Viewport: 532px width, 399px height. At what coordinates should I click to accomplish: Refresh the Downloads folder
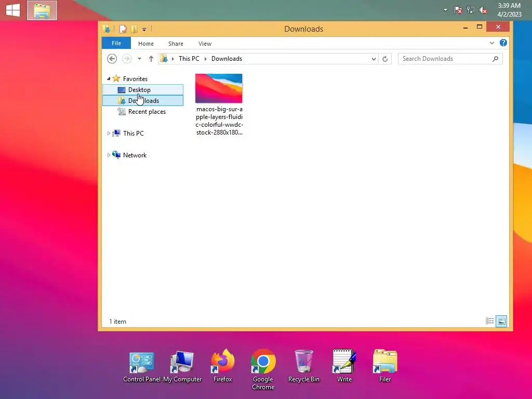pos(385,59)
